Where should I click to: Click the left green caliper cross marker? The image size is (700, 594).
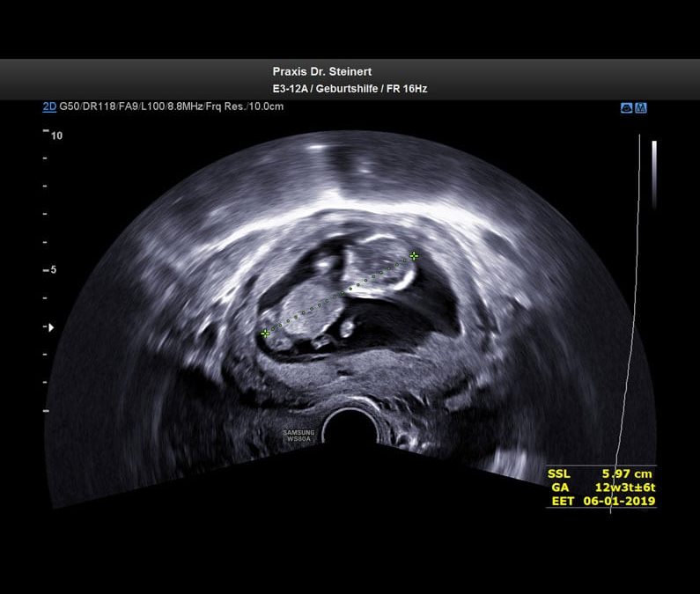(x=265, y=334)
